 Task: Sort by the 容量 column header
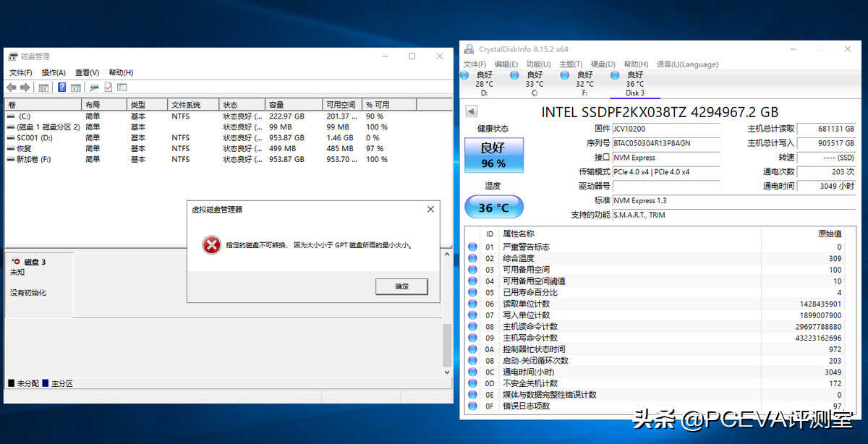pos(294,105)
